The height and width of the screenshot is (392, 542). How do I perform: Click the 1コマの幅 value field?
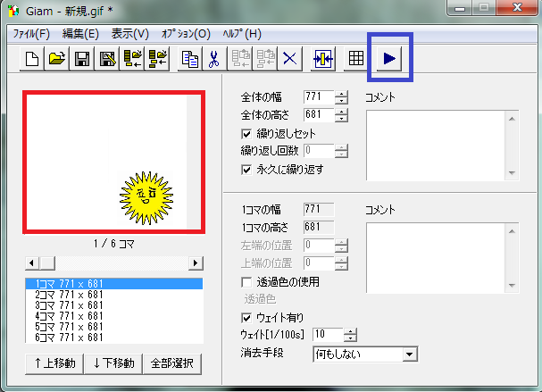pos(319,210)
